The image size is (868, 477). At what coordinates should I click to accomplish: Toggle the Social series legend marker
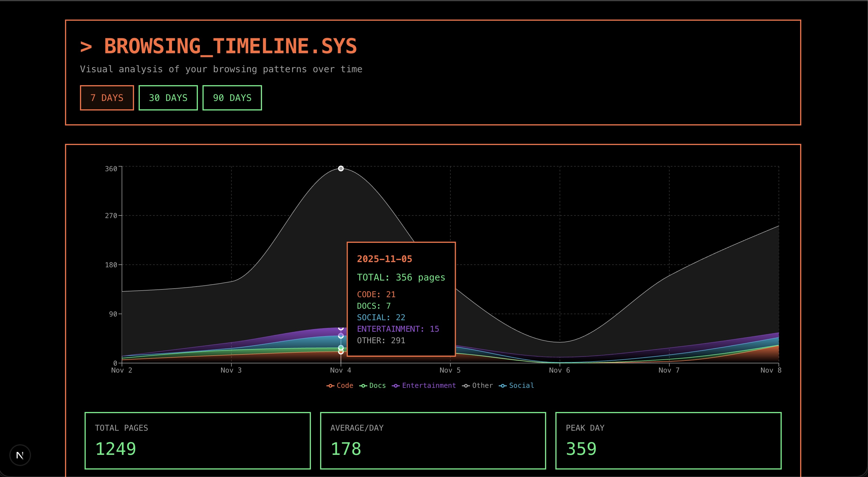503,386
